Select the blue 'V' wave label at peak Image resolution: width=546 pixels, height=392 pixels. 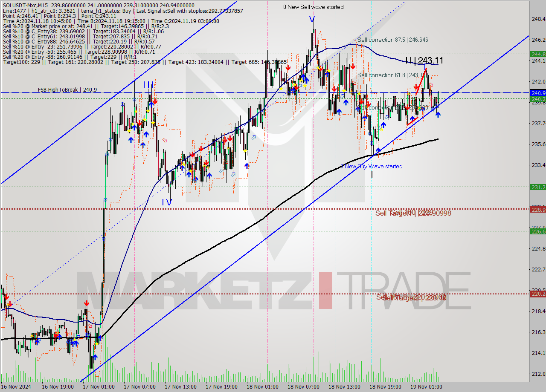tap(312, 18)
